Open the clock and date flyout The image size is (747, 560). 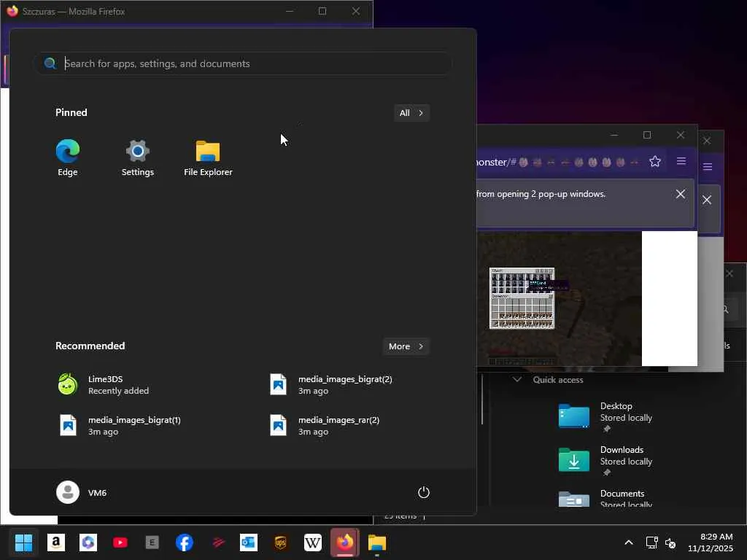[x=711, y=542]
